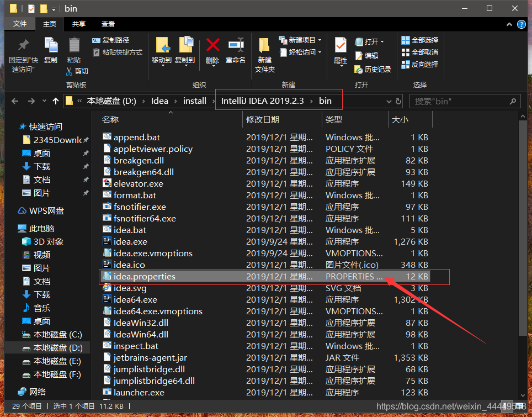Click the New folder (新建文件夹) icon
The height and width of the screenshot is (417, 532).
coord(264,45)
